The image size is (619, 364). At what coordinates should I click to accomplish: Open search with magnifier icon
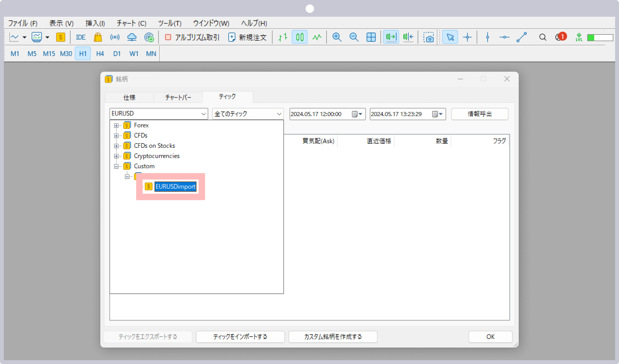(x=543, y=37)
